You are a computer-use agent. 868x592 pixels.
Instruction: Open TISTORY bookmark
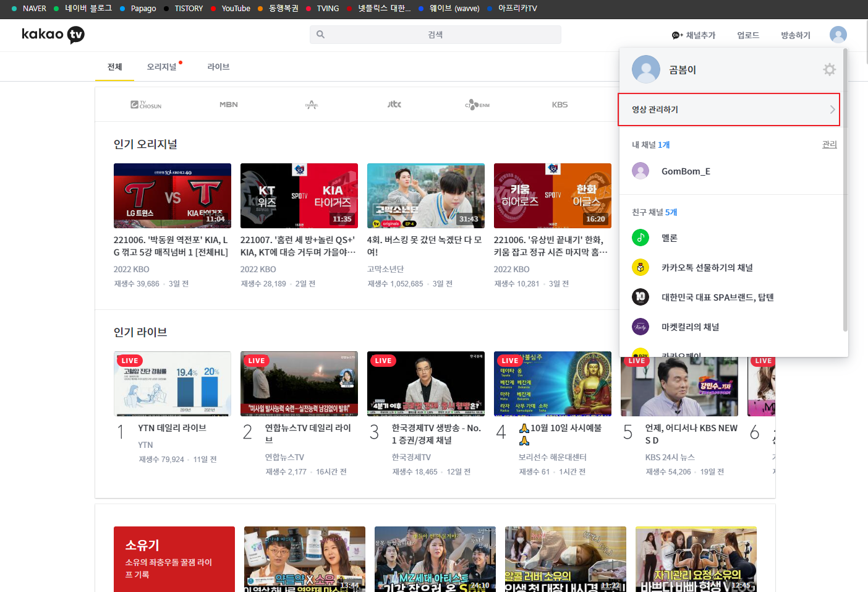pos(184,9)
